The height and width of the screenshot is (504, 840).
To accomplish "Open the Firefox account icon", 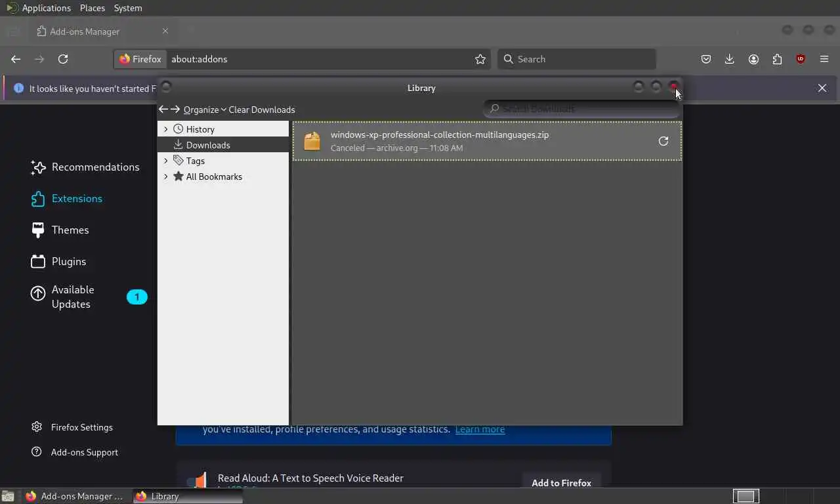I will (753, 59).
